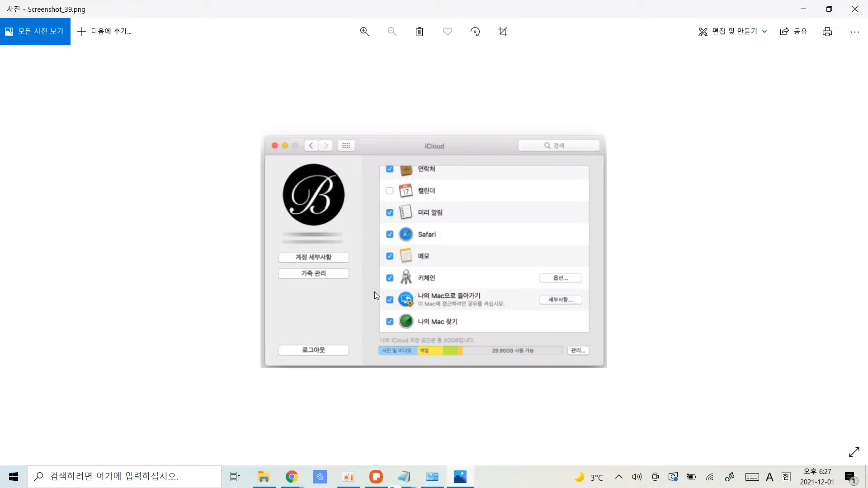Click the iCloud screenshot image

tap(434, 251)
